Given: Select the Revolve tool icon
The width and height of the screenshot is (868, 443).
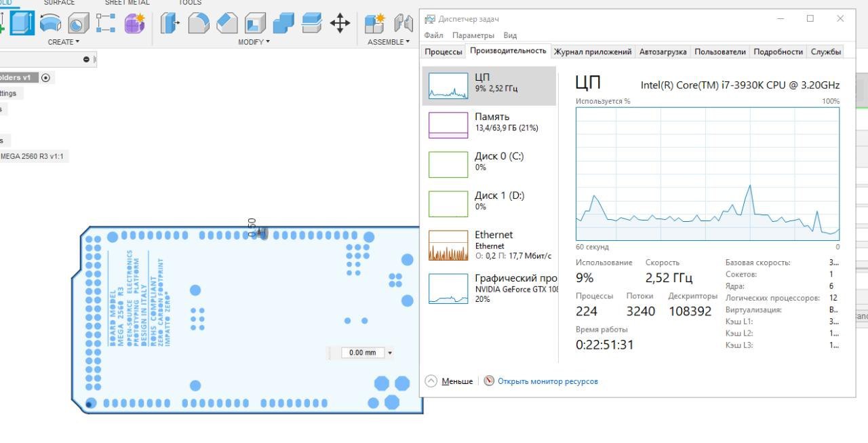Looking at the screenshot, I should click(50, 24).
